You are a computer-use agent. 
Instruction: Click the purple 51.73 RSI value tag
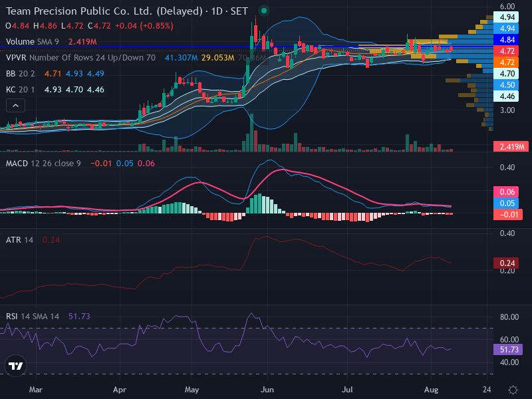pyautogui.click(x=508, y=350)
